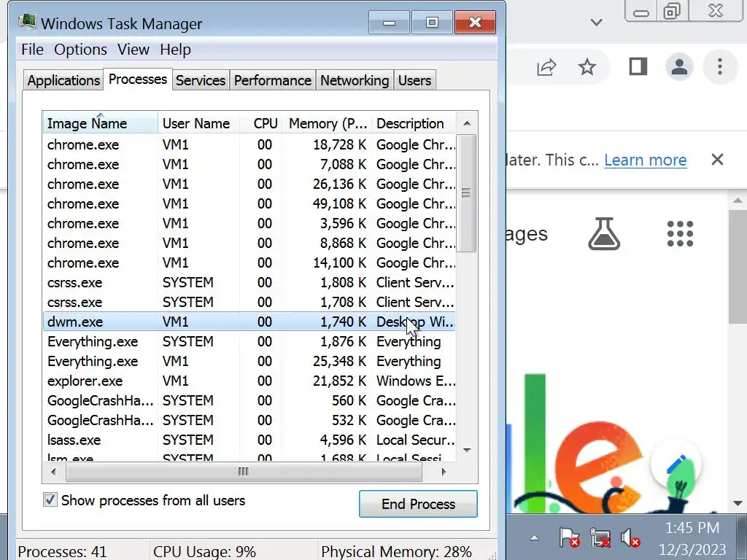
Task: Click the process list vertical scrollbar thumb
Action: coord(466,192)
